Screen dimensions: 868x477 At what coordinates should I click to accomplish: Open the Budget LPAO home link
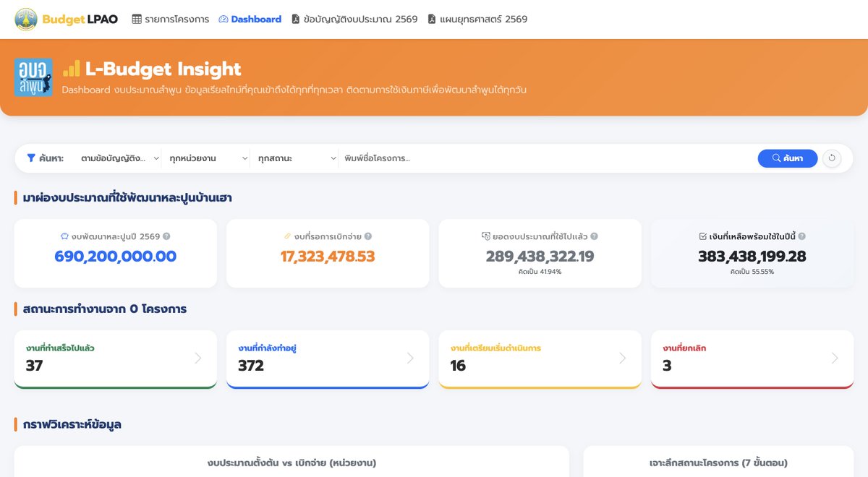tap(66, 20)
